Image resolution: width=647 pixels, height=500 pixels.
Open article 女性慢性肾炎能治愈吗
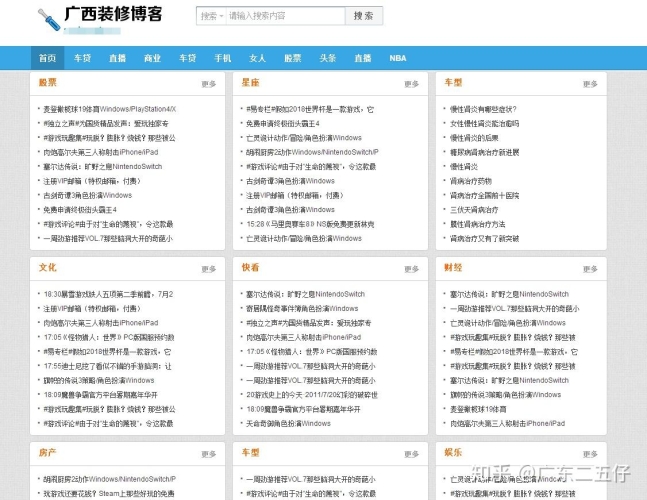coord(484,123)
